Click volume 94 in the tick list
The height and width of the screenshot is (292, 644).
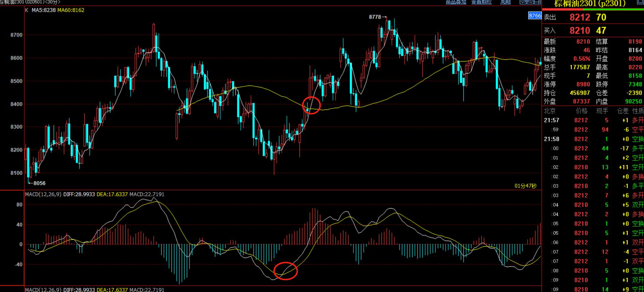point(605,130)
